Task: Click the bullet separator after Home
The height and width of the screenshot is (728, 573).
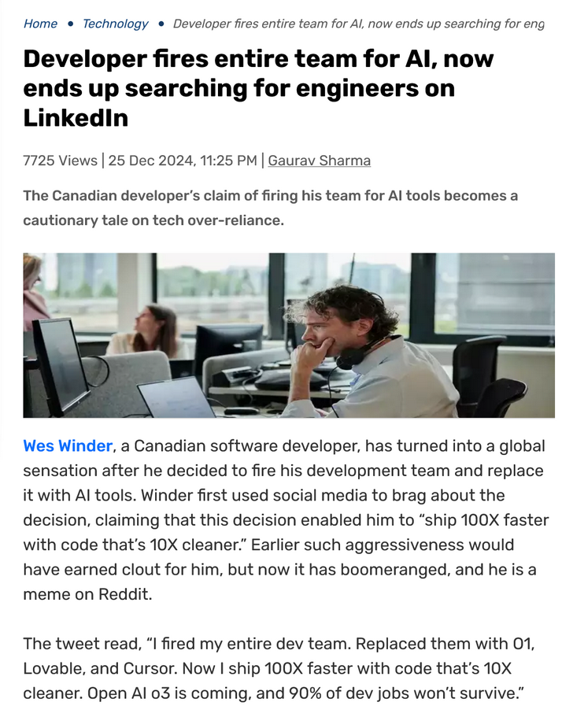Action: 70,24
